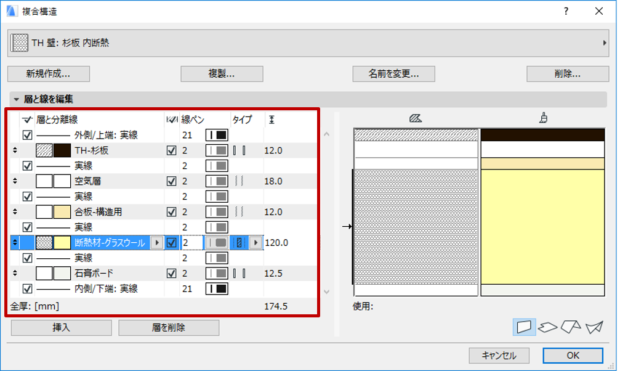Viewport: 620px width, 371px height.
Task: Toggle the 内側/下端: 実線 line checkbox
Action: click(x=27, y=289)
